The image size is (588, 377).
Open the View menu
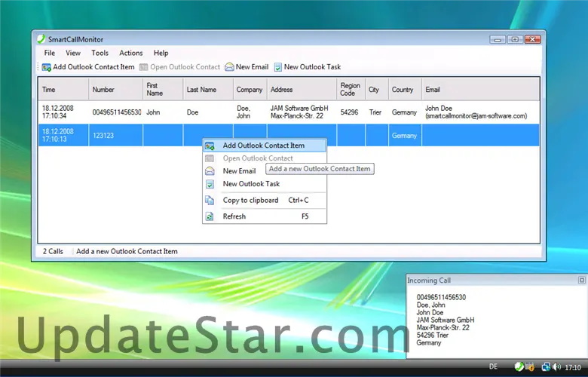pos(73,53)
